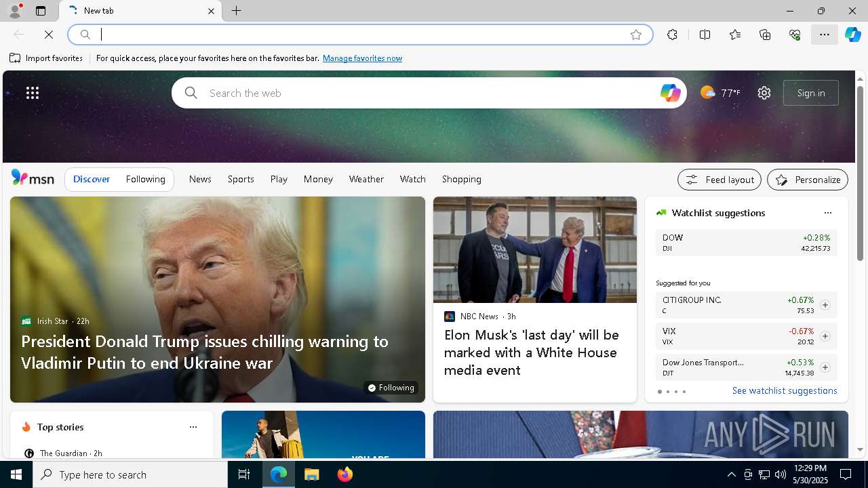The height and width of the screenshot is (488, 868).
Task: Open the Sports menu item
Action: click(241, 179)
